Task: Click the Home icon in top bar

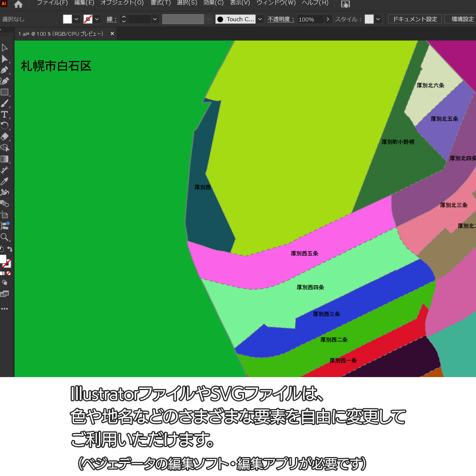Action: click(18, 4)
